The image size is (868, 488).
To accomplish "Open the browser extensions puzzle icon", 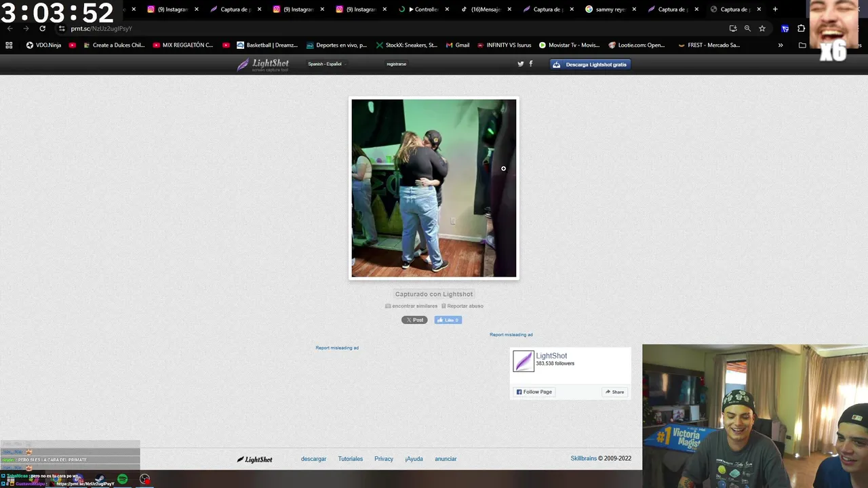I will [x=802, y=28].
